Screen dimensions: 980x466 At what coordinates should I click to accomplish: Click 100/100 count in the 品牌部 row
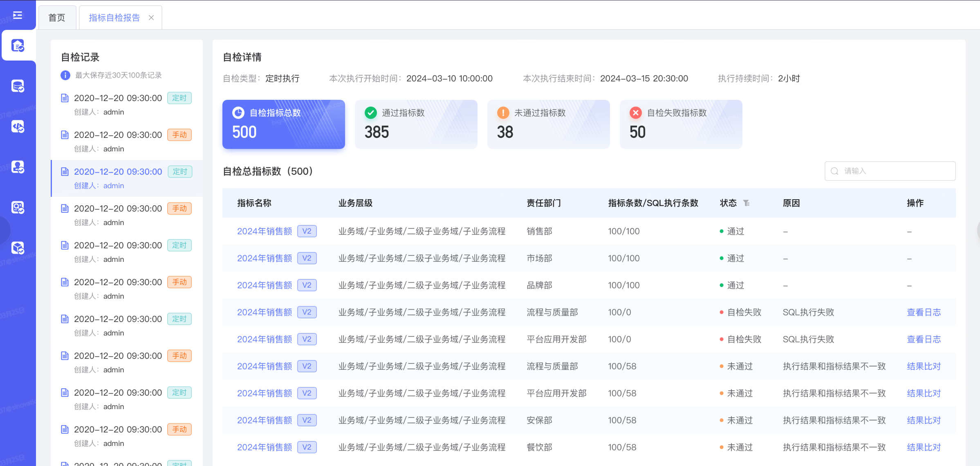624,285
